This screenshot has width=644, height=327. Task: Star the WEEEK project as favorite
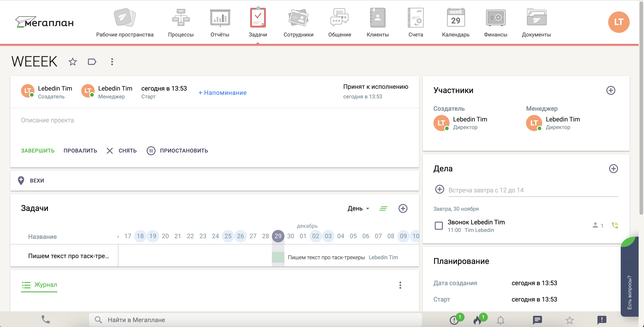click(73, 62)
